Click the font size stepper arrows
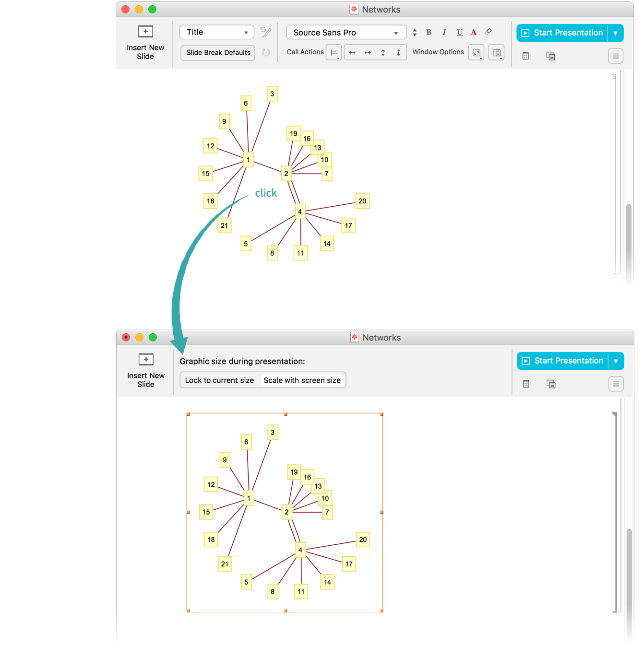The width and height of the screenshot is (644, 645). click(415, 33)
